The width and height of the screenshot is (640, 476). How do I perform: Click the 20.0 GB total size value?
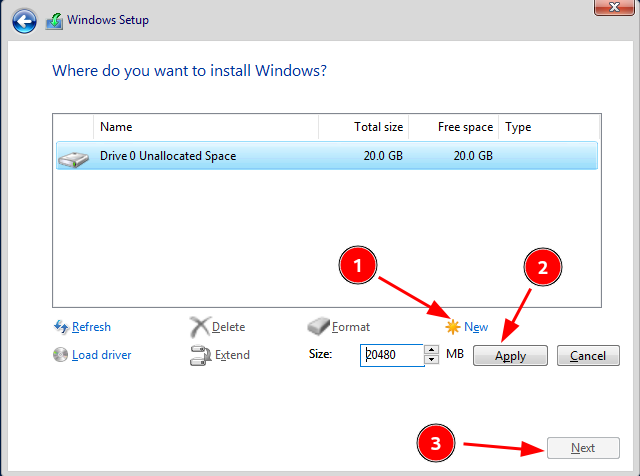point(383,156)
